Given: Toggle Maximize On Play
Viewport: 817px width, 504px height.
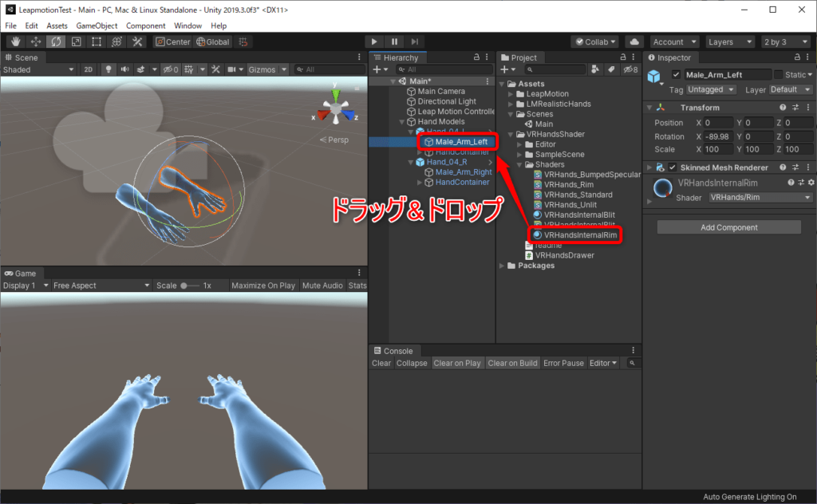Looking at the screenshot, I should click(x=263, y=285).
